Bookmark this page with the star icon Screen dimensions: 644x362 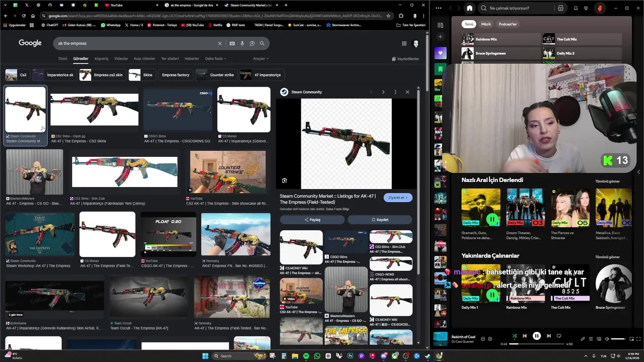pyautogui.click(x=388, y=16)
